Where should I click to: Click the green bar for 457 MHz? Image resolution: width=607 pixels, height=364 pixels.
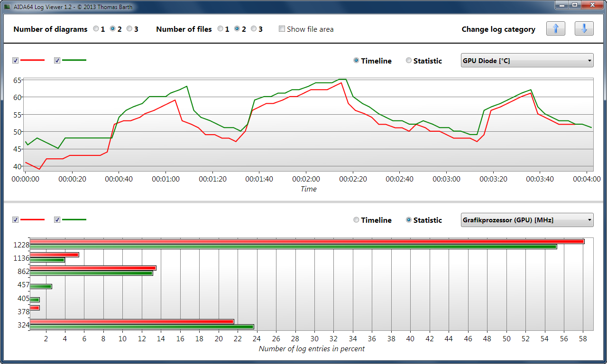tap(40, 286)
